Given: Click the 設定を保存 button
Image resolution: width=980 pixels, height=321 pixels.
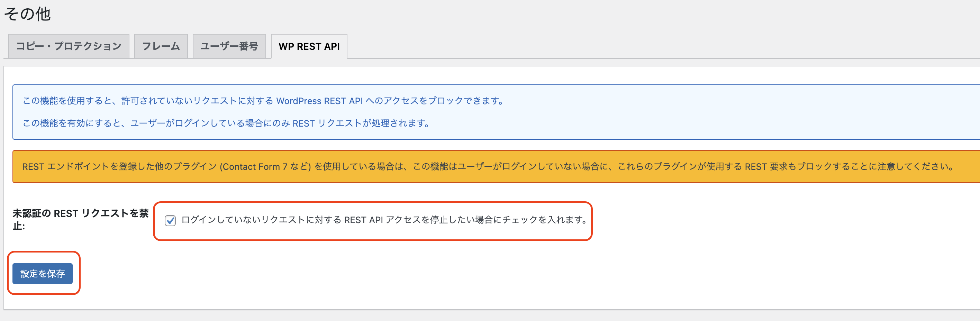Looking at the screenshot, I should point(43,273).
